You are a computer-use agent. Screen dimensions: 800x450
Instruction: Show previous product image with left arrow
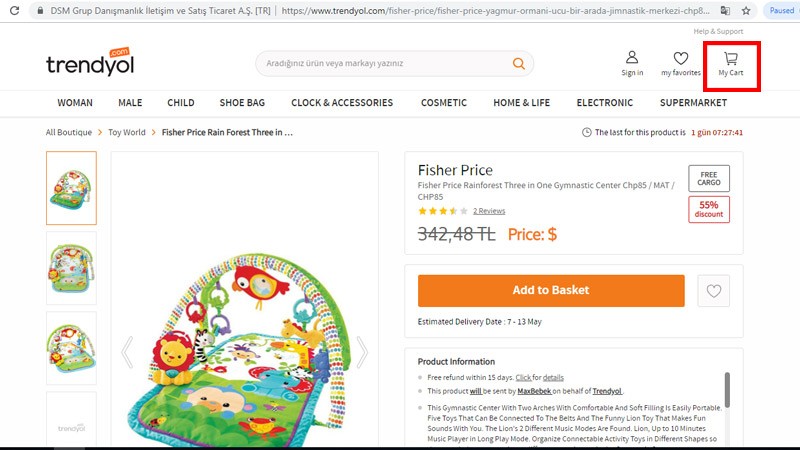(127, 351)
